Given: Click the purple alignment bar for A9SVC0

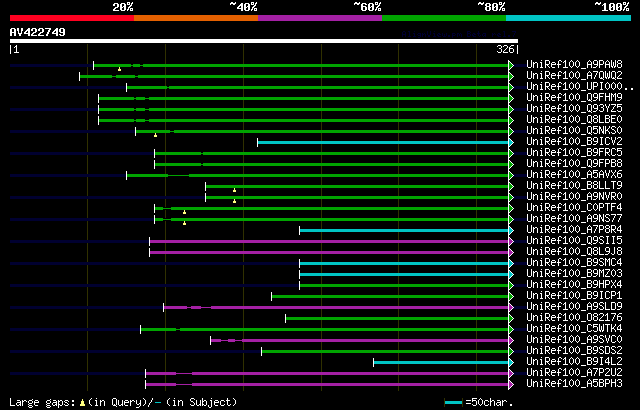Looking at the screenshot, I should [360, 340].
